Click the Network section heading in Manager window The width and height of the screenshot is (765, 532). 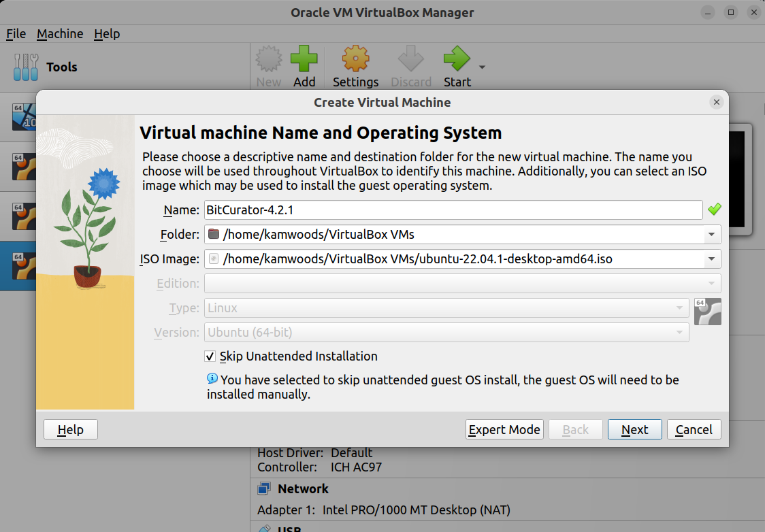pos(303,488)
